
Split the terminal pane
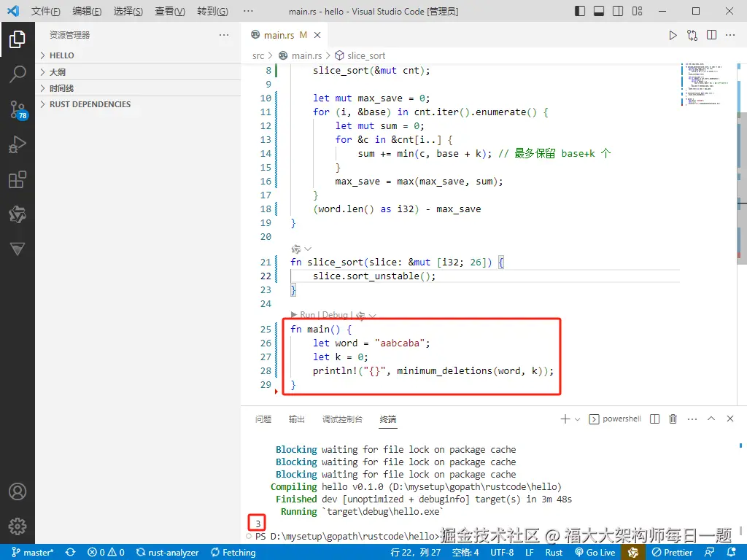click(x=654, y=419)
